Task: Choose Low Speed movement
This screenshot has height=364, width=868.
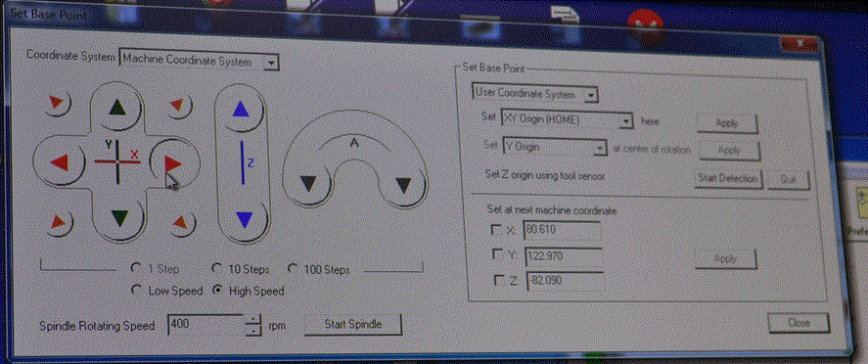Action: pos(137,290)
